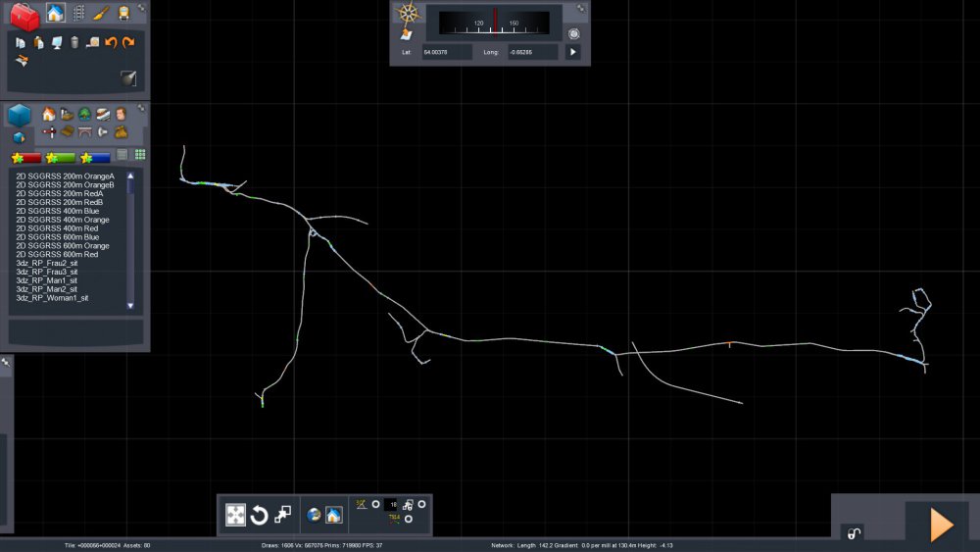The image size is (980, 552).
Task: Toggle the red star filter
Action: click(x=26, y=157)
